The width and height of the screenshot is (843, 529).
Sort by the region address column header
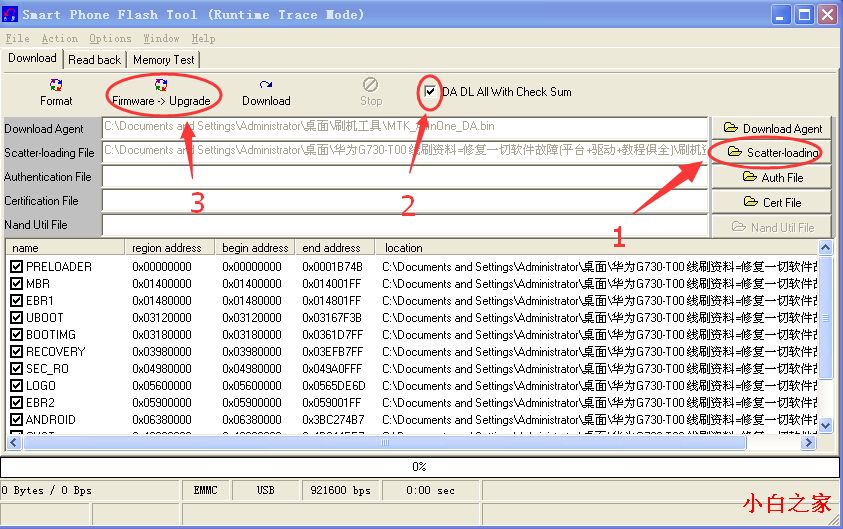(x=170, y=248)
